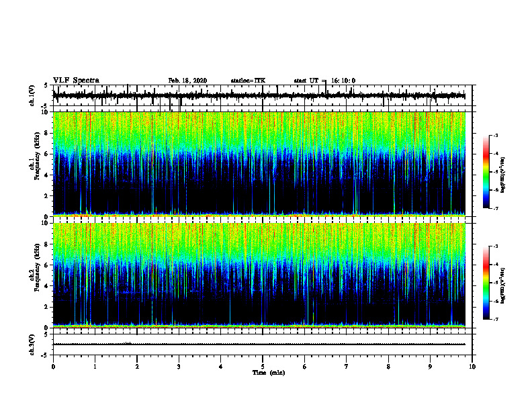Click the "start UT = 16:10:0" header text
Screen dimensions: 532x411
[x=324, y=81]
